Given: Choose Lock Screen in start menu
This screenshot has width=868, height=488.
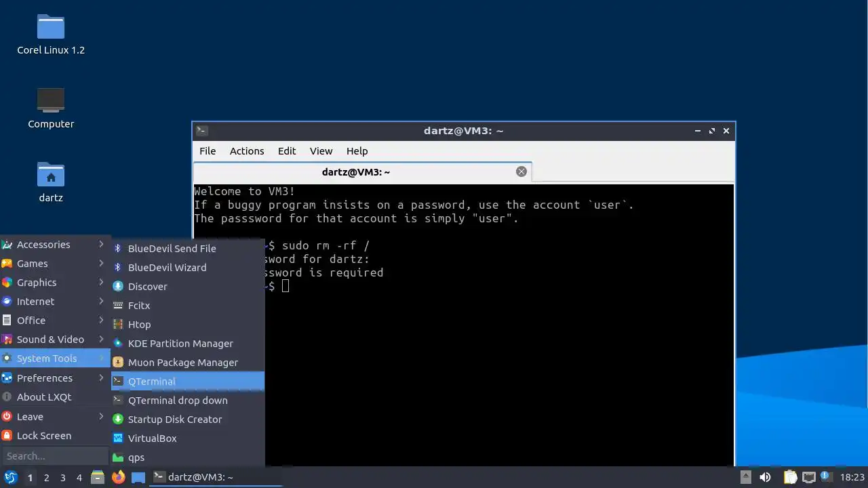Looking at the screenshot, I should click(x=55, y=436).
